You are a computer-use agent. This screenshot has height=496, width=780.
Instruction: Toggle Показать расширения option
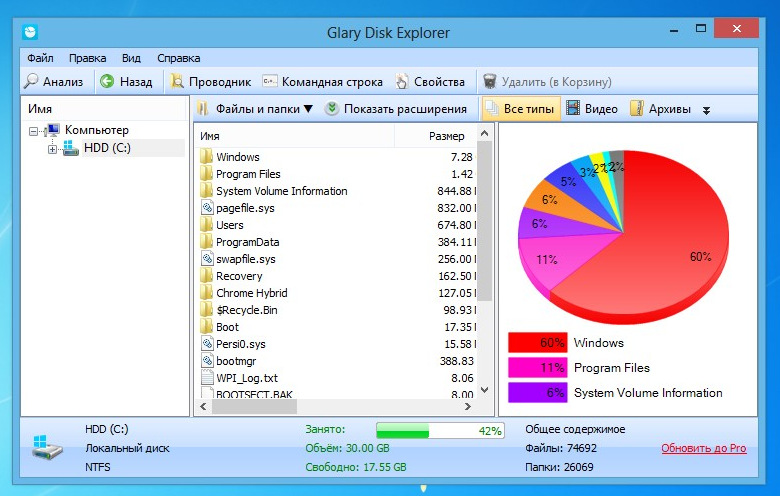(396, 109)
